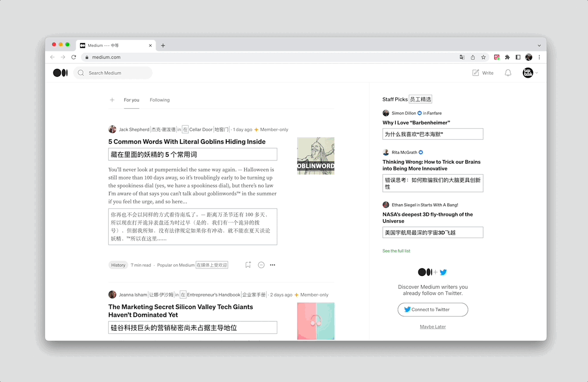
Task: Open the article's three-dot options menu
Action: tap(273, 265)
